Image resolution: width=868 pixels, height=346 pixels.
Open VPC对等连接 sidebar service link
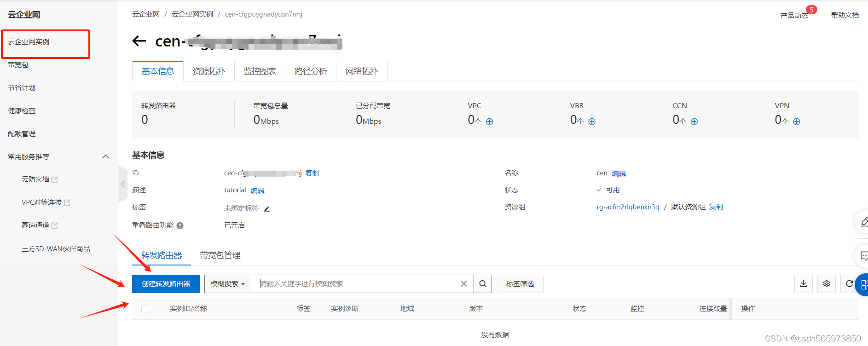(41, 202)
